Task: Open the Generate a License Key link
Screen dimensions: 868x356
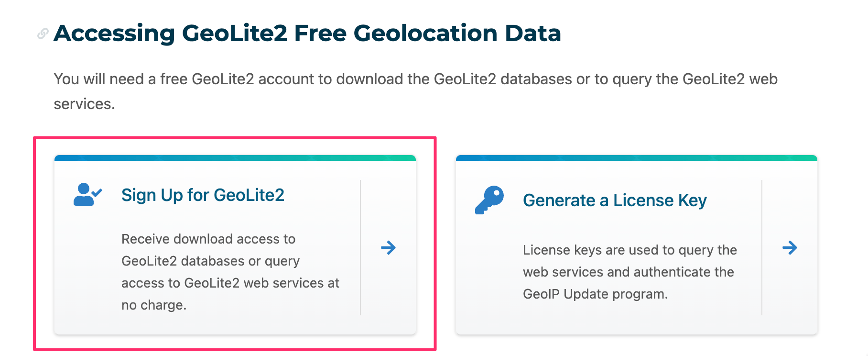Action: 615,200
